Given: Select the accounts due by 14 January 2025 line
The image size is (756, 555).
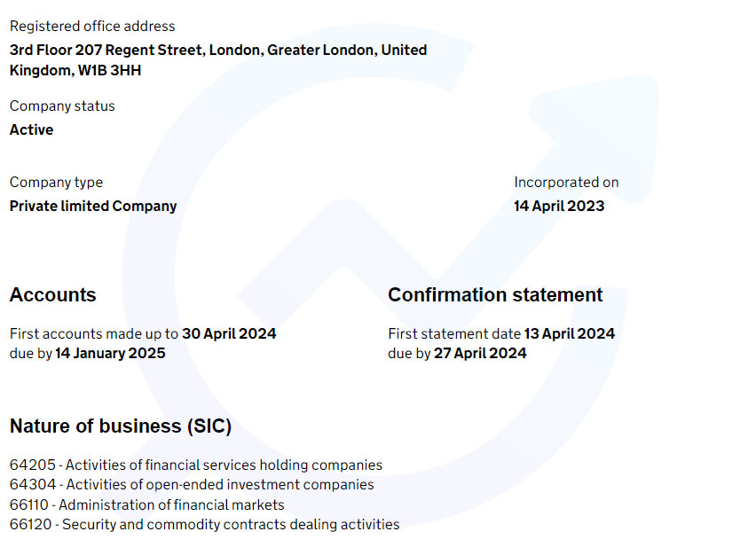Looking at the screenshot, I should (87, 353).
